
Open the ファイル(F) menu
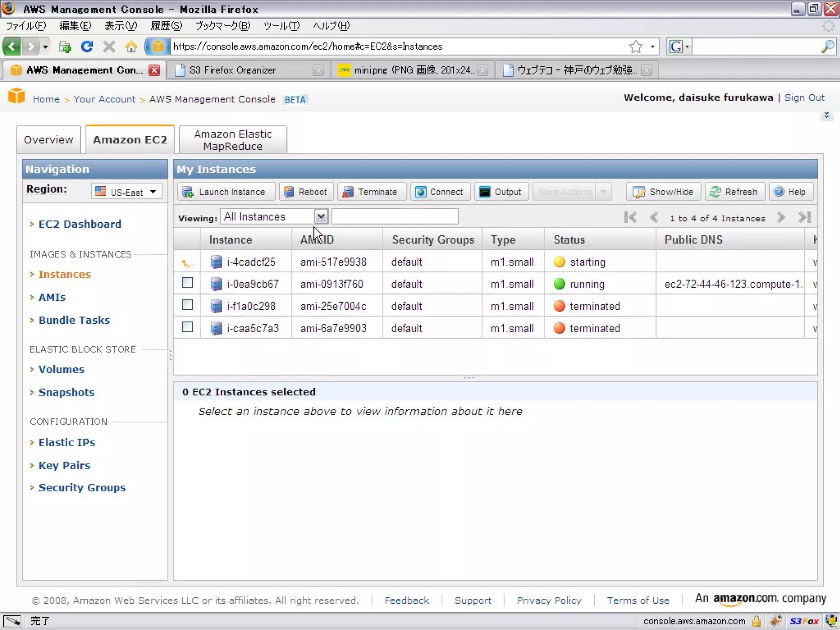click(25, 26)
